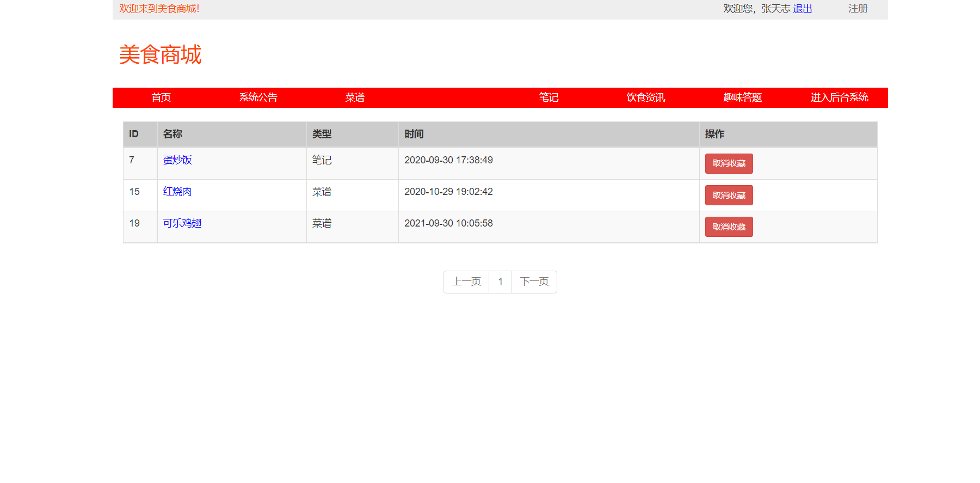Image resolution: width=980 pixels, height=483 pixels.
Task: Click the 退出 logout link
Action: 802,9
